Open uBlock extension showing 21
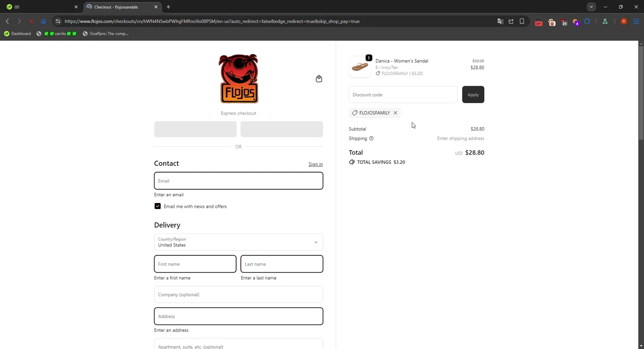The height and width of the screenshot is (349, 644). point(564,22)
